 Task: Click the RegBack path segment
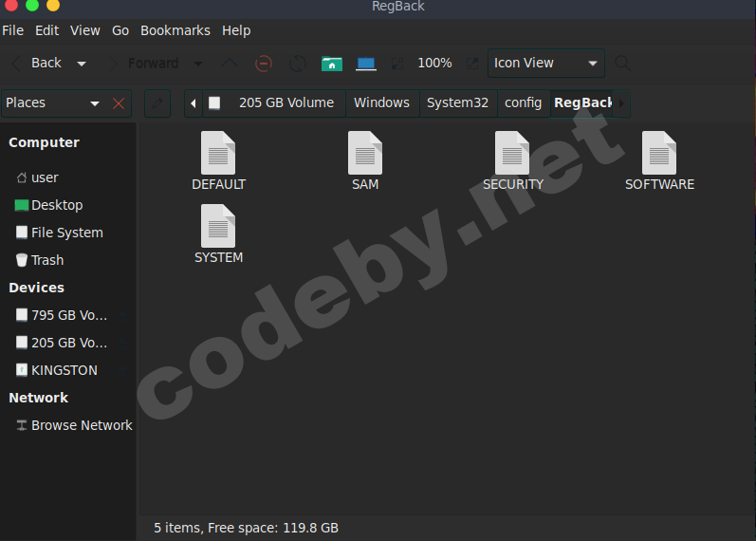tap(582, 103)
